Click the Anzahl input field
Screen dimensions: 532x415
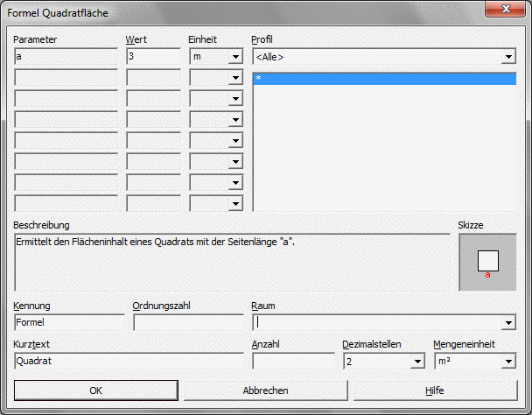pos(293,361)
